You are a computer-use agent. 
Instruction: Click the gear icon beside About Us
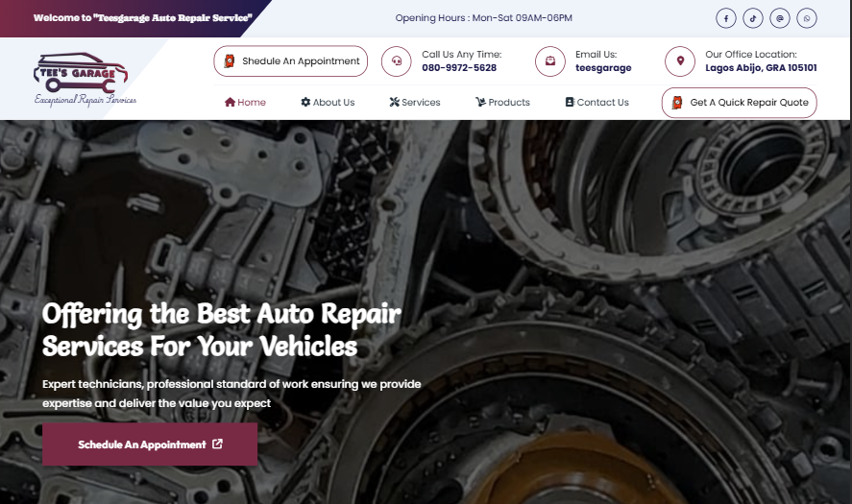[305, 102]
